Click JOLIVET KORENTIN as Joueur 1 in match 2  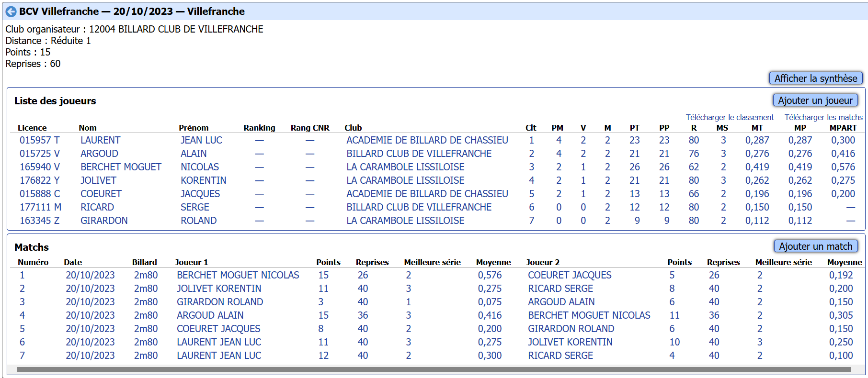pyautogui.click(x=219, y=289)
